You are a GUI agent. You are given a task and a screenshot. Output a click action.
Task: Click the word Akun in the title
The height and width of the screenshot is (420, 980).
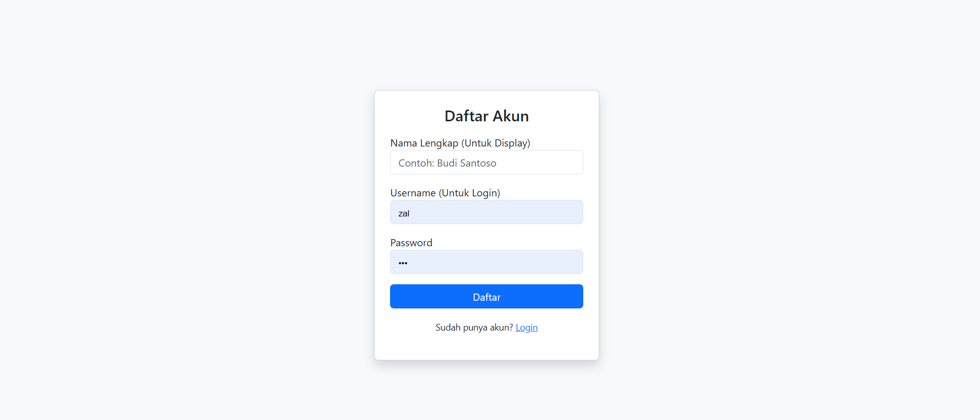tap(510, 116)
